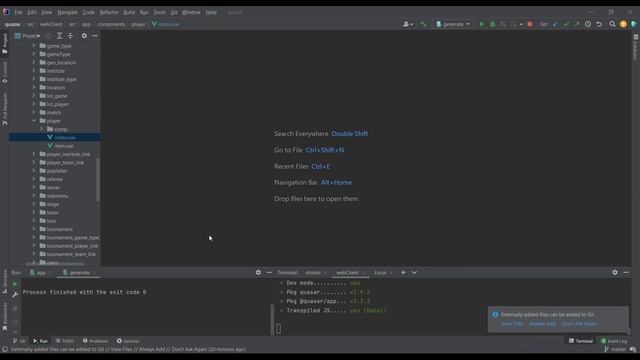Screen dimensions: 640x360
Task: Expand the comp folder
Action: pyautogui.click(x=42, y=129)
